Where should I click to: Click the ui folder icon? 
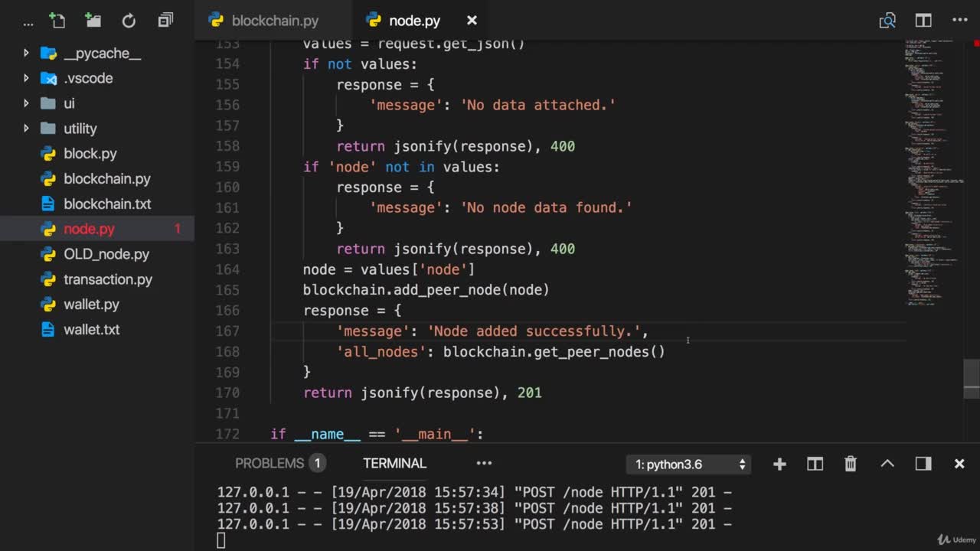point(48,103)
